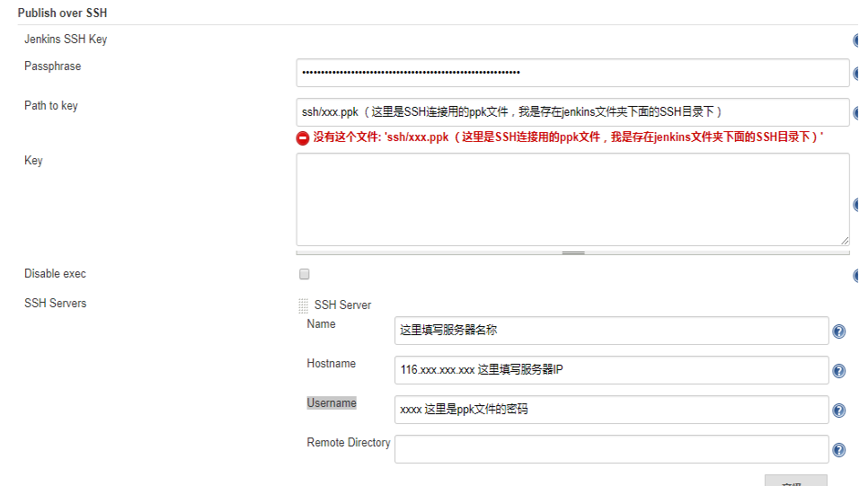Click into the Path to key field
This screenshot has height=486, width=868.
point(572,112)
